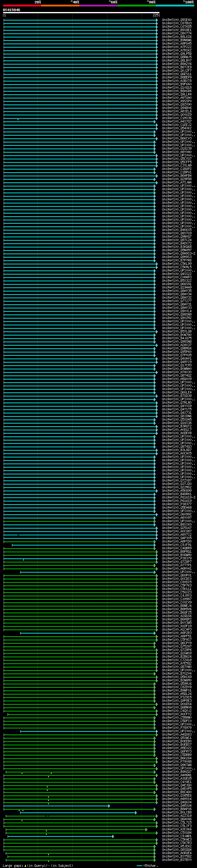This screenshot has height=868, width=197.
Task: Open hit UniRef100_B9S8E1
Action: [177, 30]
